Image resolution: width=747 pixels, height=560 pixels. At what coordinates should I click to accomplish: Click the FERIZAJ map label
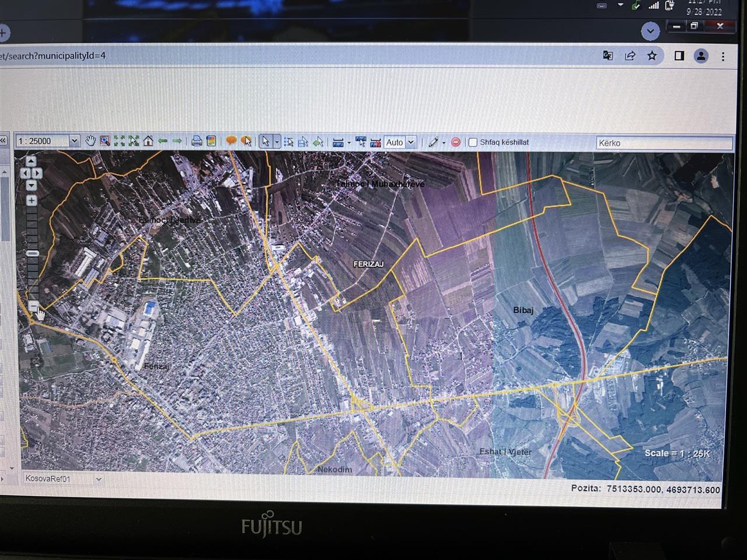(x=368, y=264)
